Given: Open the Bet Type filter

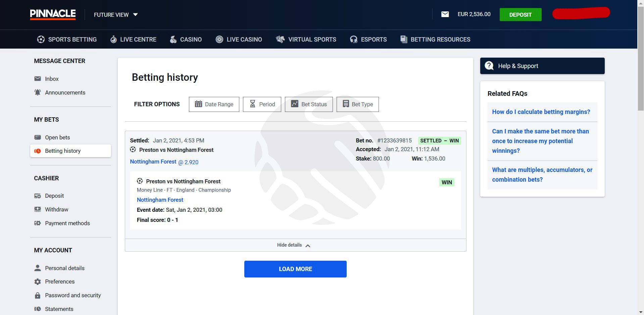Looking at the screenshot, I should point(358,104).
